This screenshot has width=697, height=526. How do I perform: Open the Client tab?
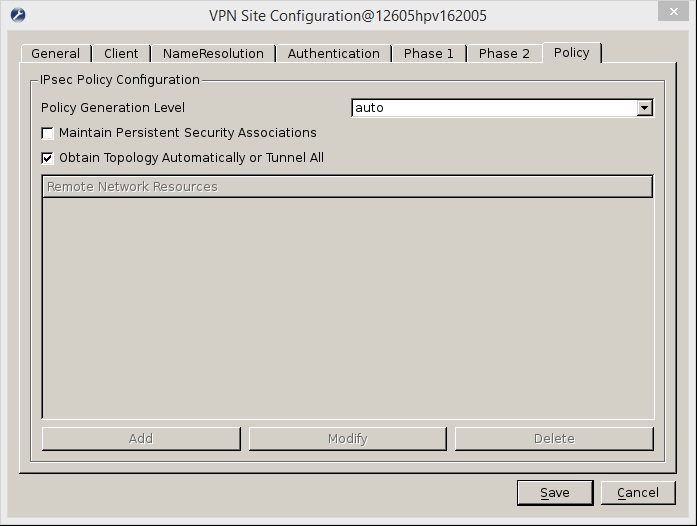(121, 54)
